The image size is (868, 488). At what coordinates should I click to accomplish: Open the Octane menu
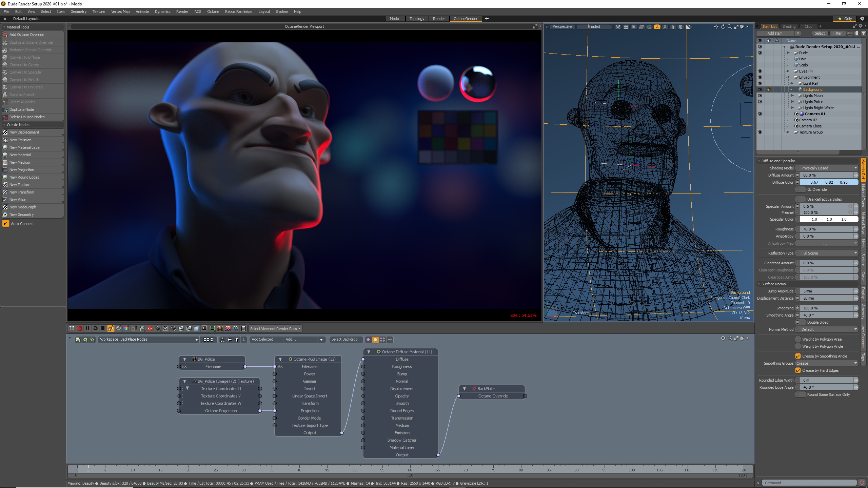click(213, 12)
